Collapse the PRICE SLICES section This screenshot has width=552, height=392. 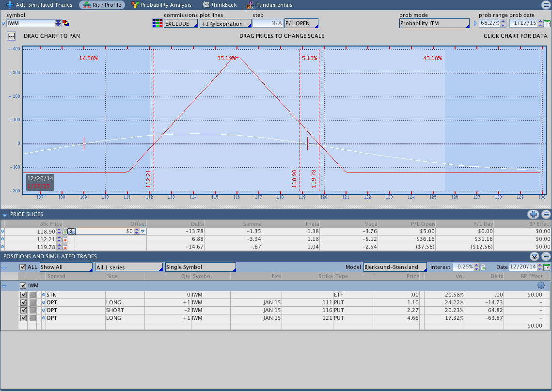[4, 215]
